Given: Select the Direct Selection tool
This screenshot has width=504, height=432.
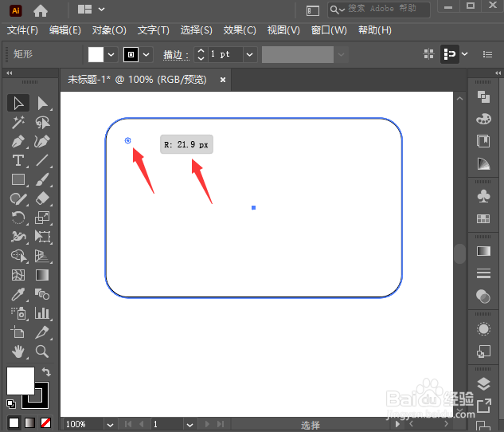Looking at the screenshot, I should 42,104.
